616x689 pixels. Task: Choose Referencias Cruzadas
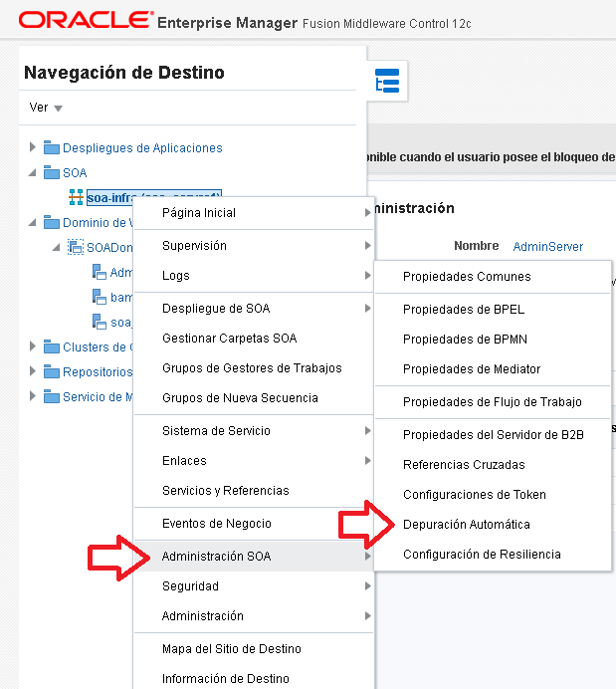493,465
